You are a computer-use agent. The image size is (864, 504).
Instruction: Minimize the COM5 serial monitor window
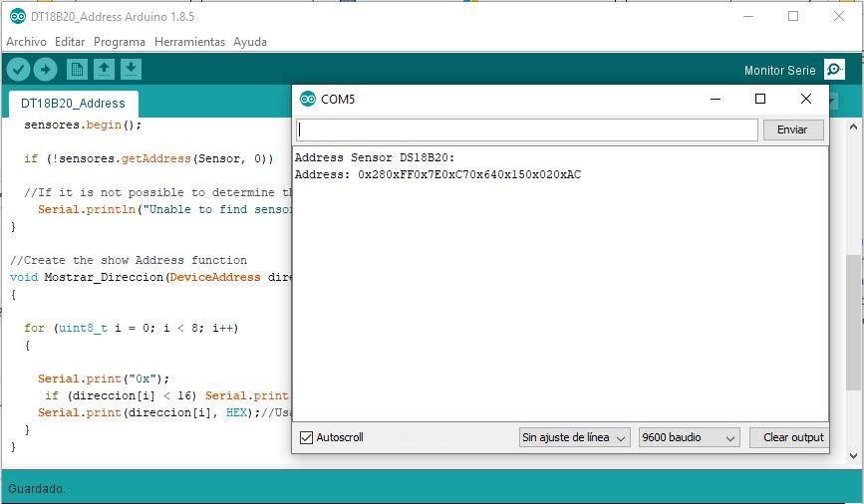pyautogui.click(x=716, y=99)
